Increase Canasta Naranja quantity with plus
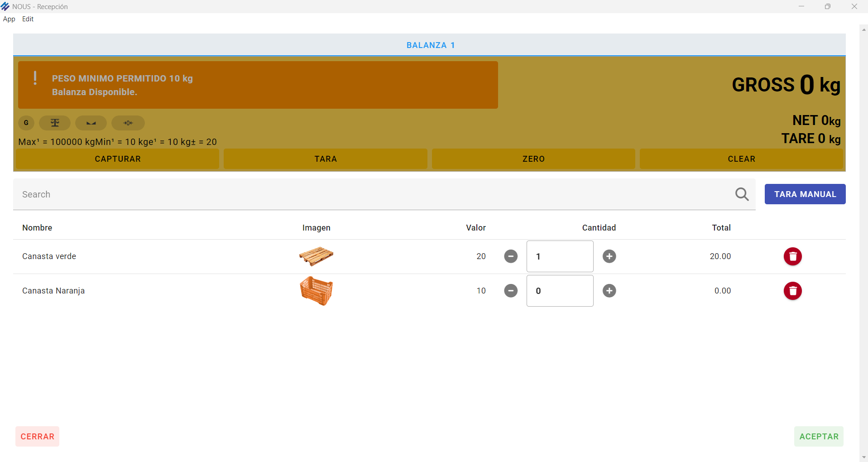 pyautogui.click(x=609, y=291)
